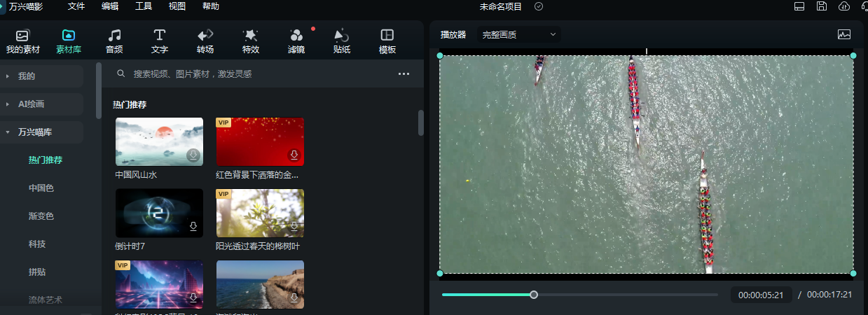Open the 编辑 menu

pyautogui.click(x=110, y=6)
